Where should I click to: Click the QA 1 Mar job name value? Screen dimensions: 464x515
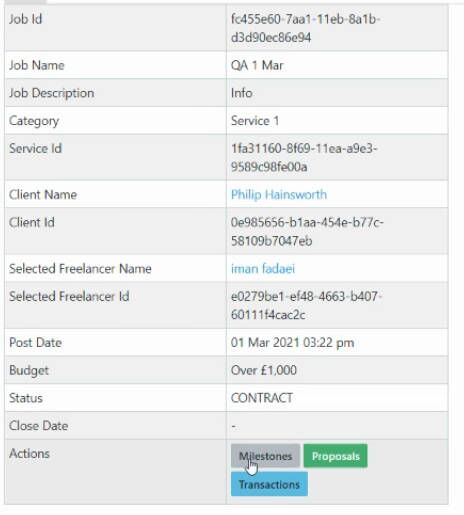coord(257,65)
